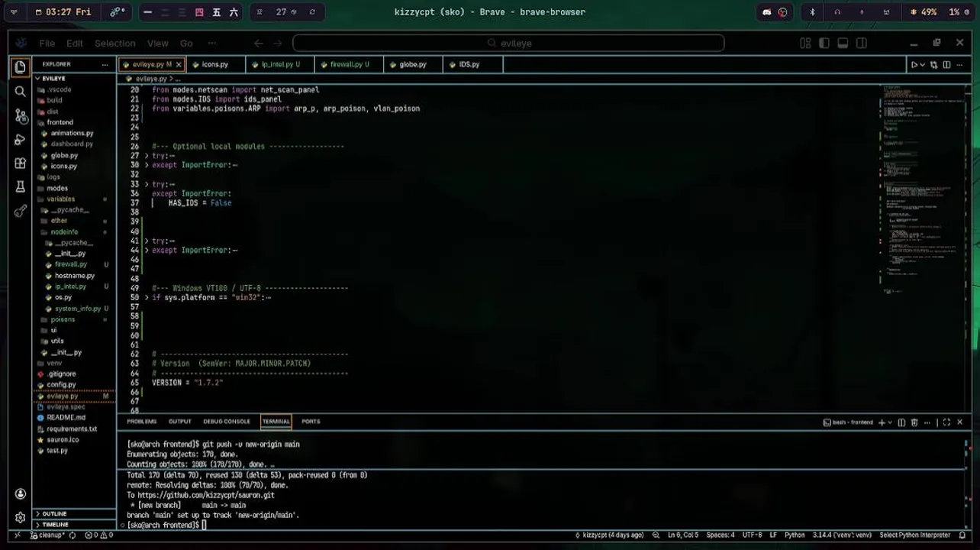Viewport: 980px width, 550px height.
Task: Open the Run and Debug view
Action: point(20,140)
